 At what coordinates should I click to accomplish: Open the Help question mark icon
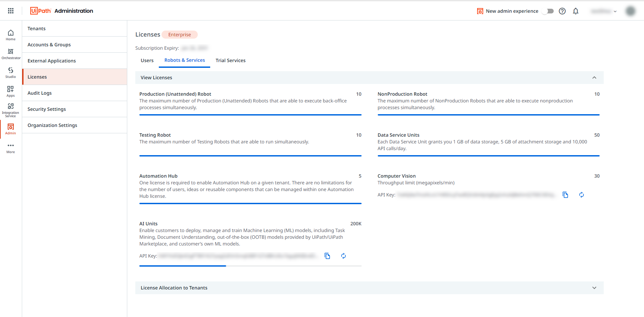pos(562,11)
